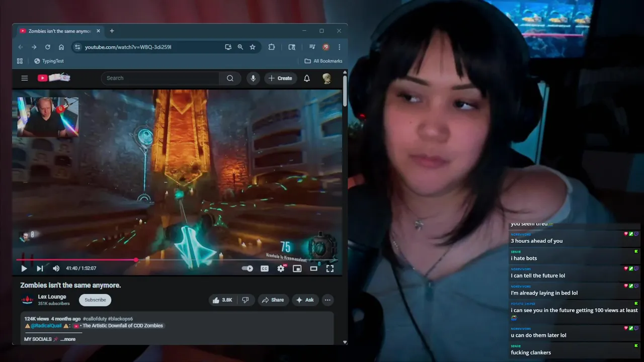Dislike the video
This screenshot has width=644, height=362.
point(245,300)
